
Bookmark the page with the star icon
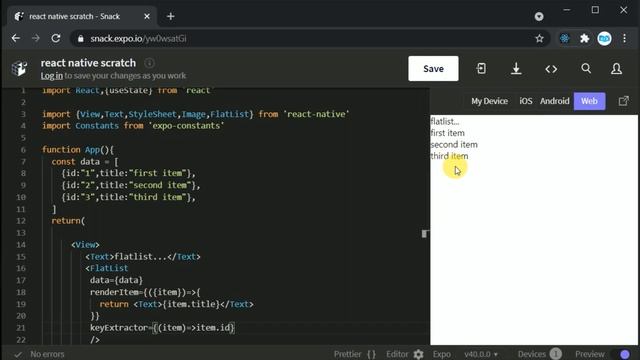coord(539,38)
